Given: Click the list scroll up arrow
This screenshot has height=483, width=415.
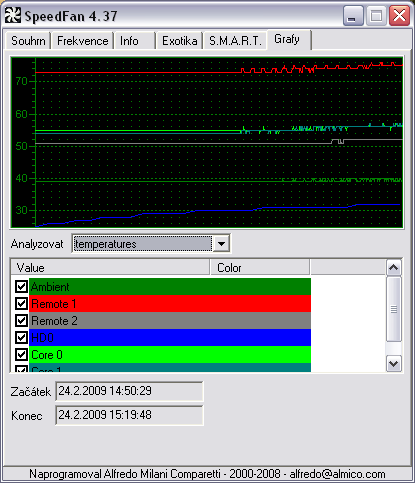Looking at the screenshot, I should click(x=394, y=267).
